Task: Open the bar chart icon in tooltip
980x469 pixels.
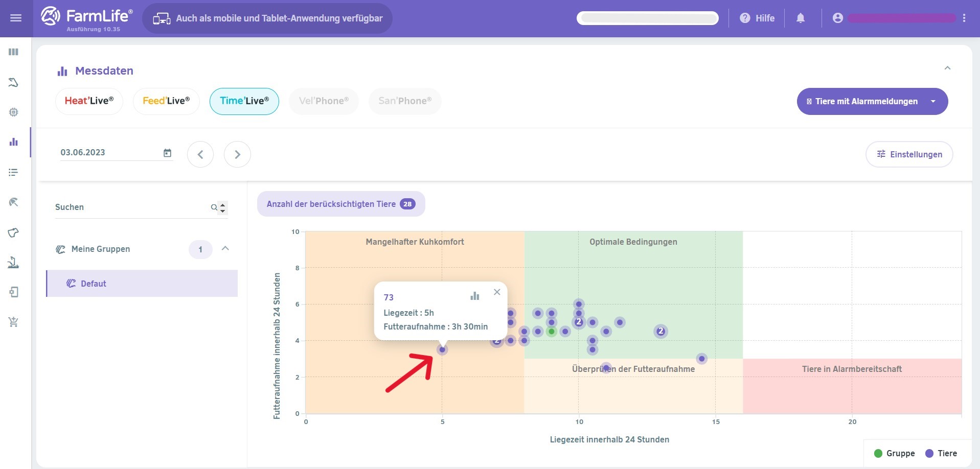Action: [x=475, y=296]
